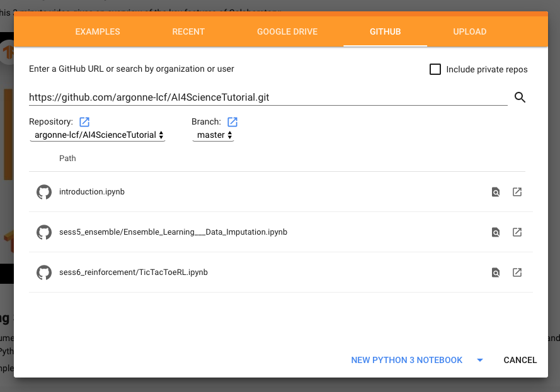Screen dimensions: 560x392
Task: Cancel the open notebook dialog
Action: tap(520, 361)
